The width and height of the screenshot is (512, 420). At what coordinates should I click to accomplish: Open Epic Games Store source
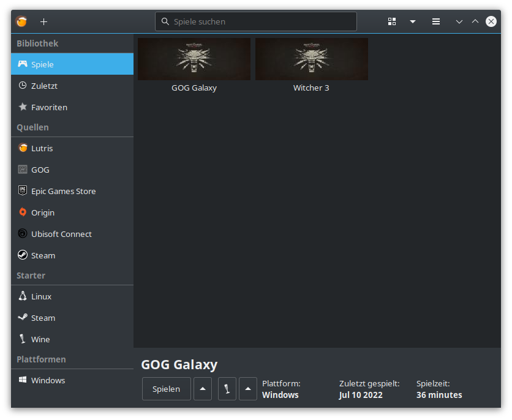(72, 191)
